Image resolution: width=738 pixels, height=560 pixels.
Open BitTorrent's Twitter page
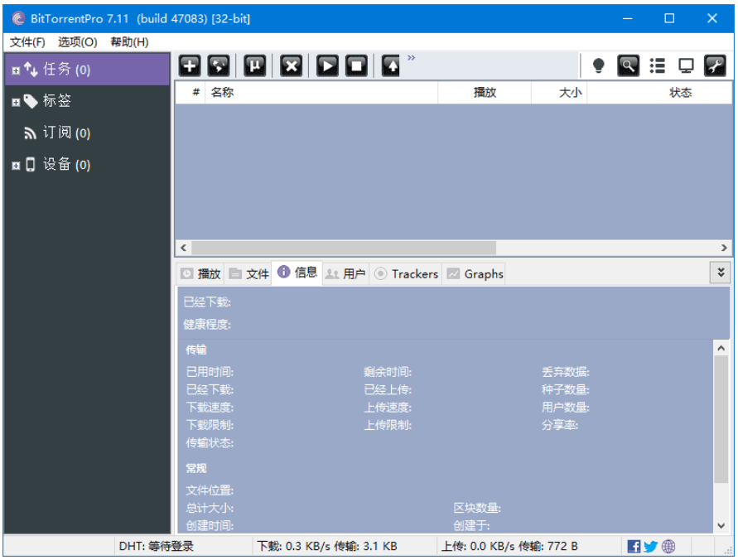(650, 546)
